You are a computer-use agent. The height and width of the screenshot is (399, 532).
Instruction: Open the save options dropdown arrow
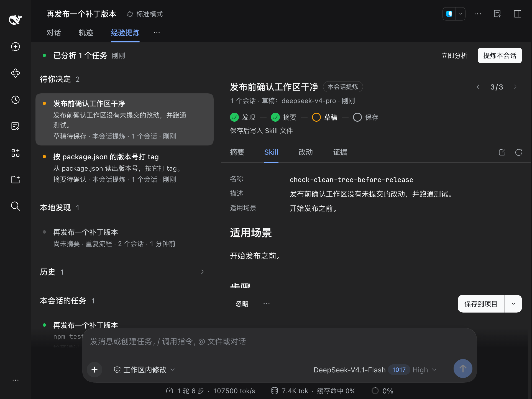click(513, 304)
